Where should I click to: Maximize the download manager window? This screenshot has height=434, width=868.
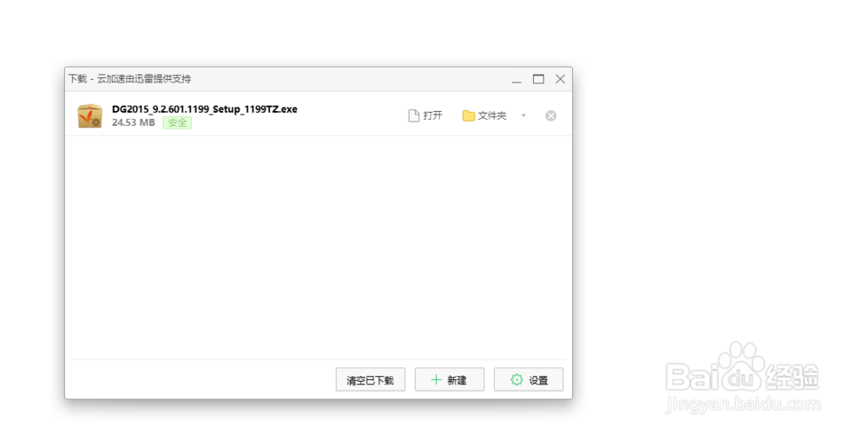pyautogui.click(x=539, y=79)
